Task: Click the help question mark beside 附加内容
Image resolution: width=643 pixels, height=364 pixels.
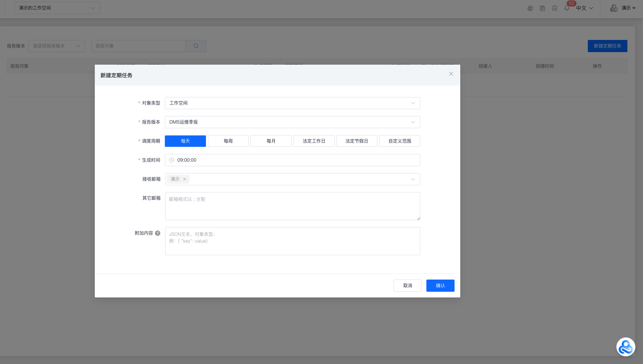Action: coord(158,233)
